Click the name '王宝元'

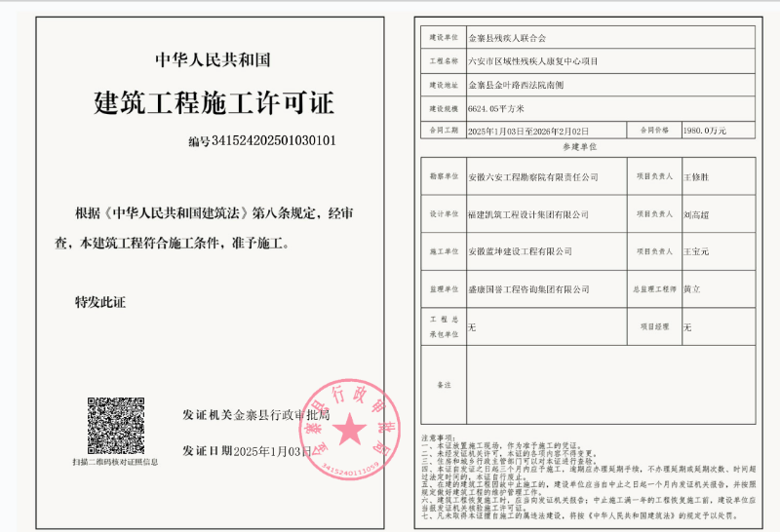click(x=696, y=251)
